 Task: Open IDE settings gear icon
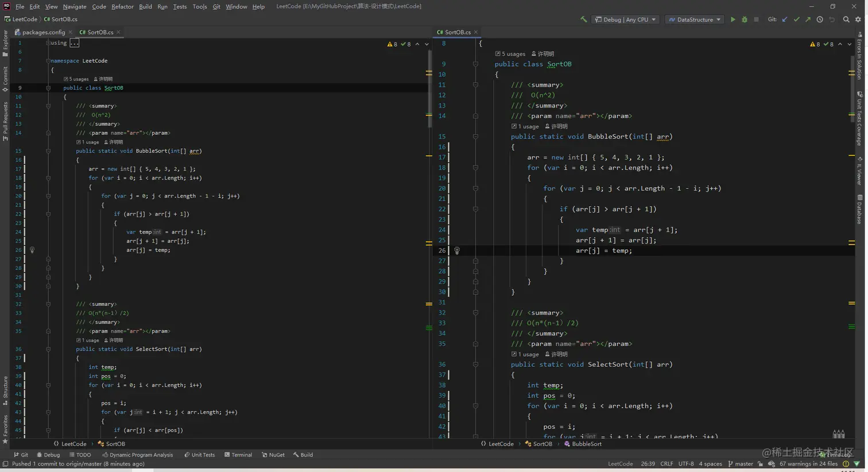click(x=858, y=20)
